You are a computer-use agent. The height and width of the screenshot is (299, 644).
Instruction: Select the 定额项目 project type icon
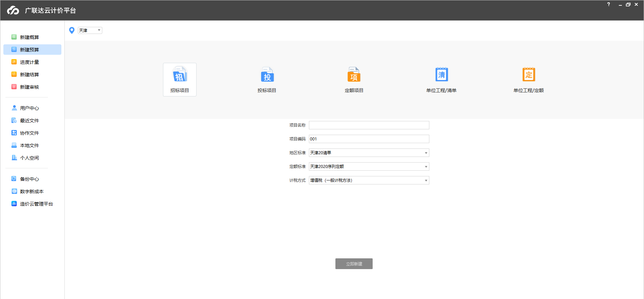pyautogui.click(x=354, y=75)
